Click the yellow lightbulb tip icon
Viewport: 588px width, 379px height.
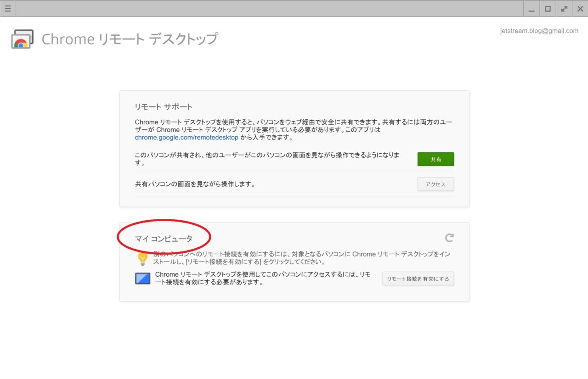pyautogui.click(x=142, y=258)
